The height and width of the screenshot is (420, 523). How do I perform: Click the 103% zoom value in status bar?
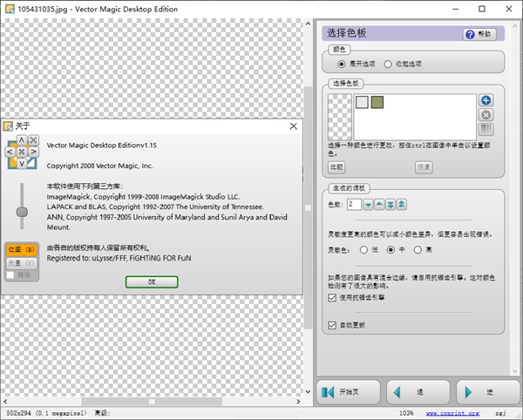(406, 413)
